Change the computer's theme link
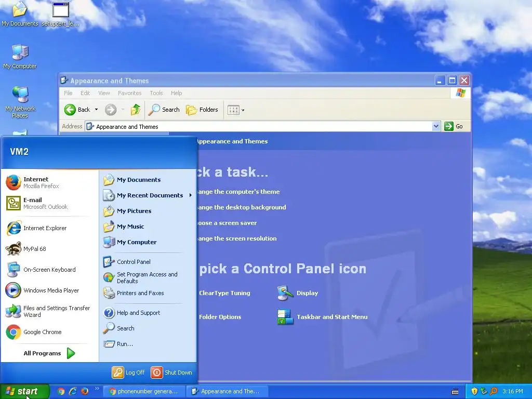This screenshot has width=532, height=399. pos(238,191)
